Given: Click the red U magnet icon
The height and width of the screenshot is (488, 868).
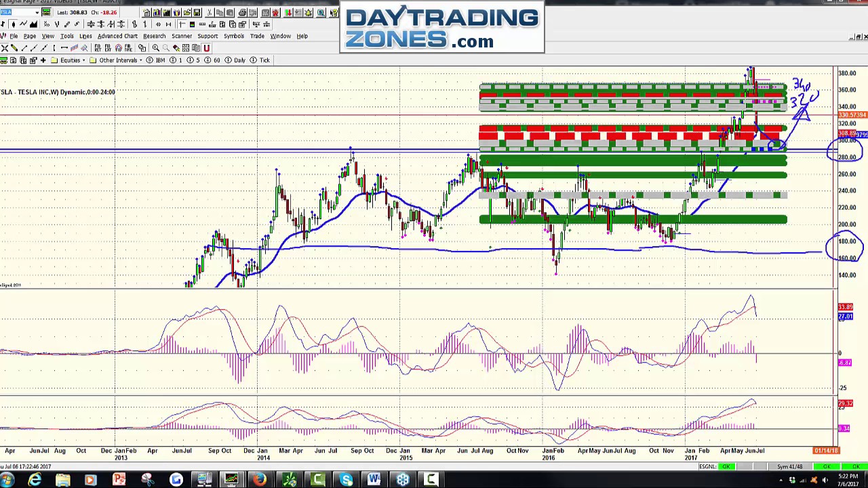Looking at the screenshot, I should point(207,47).
